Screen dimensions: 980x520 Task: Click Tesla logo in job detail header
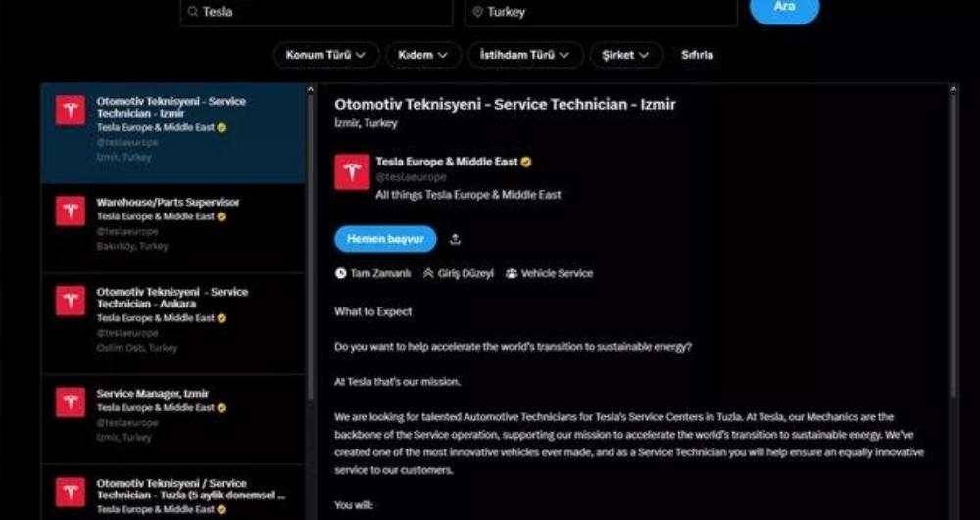click(352, 171)
